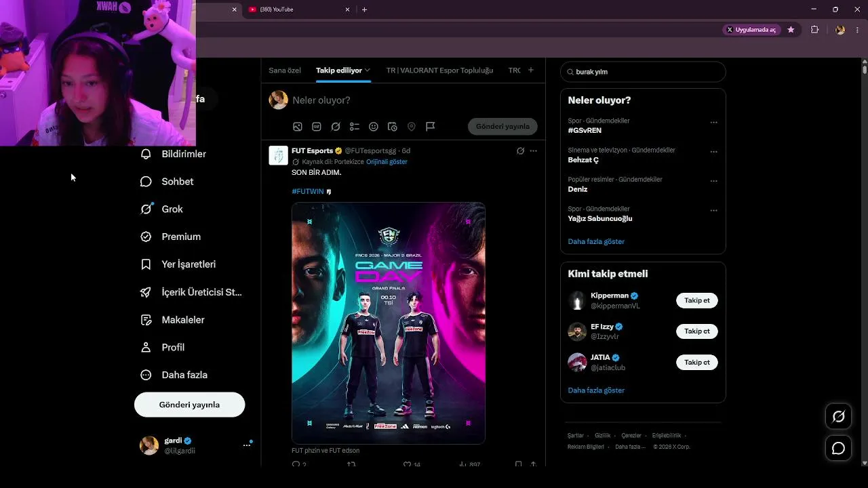Switch to the Sana özel tab
This screenshot has width=868, height=488.
[x=285, y=70]
